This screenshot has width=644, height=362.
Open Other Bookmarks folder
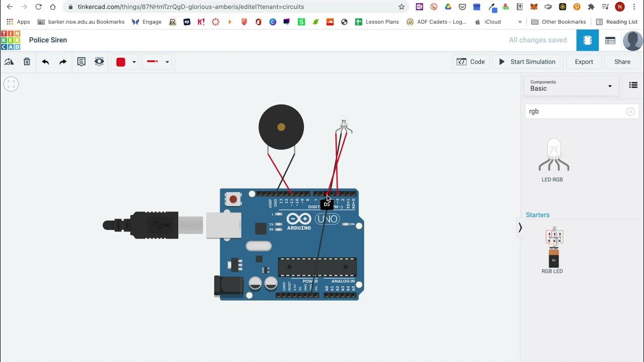559,22
